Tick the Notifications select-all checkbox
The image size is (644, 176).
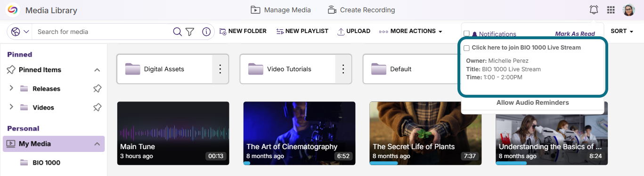pyautogui.click(x=466, y=34)
